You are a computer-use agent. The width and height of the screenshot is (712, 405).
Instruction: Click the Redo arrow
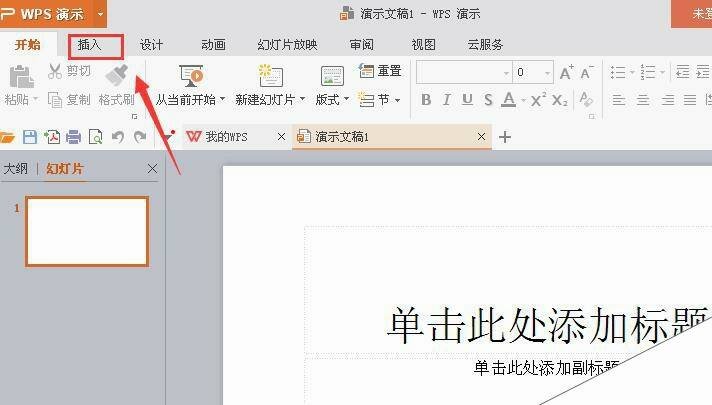(140, 137)
